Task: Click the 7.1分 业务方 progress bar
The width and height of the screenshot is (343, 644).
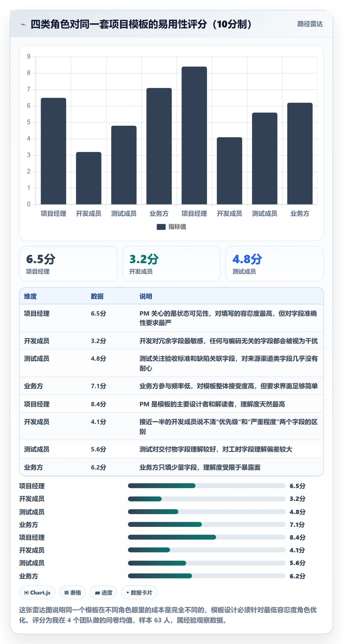Action: click(x=206, y=524)
